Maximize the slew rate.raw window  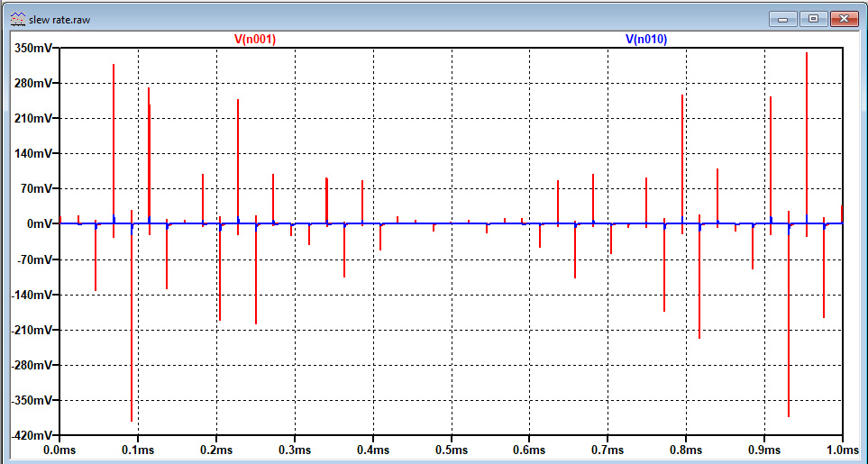click(813, 19)
